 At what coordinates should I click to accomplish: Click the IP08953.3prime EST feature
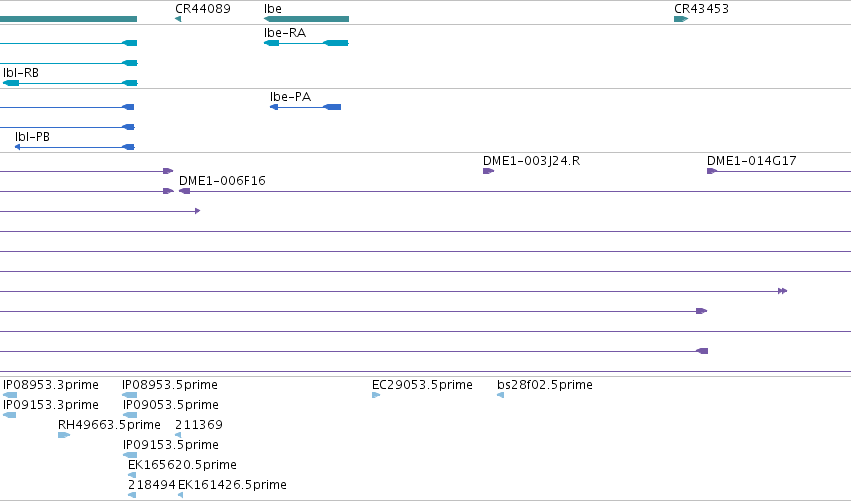click(x=10, y=395)
